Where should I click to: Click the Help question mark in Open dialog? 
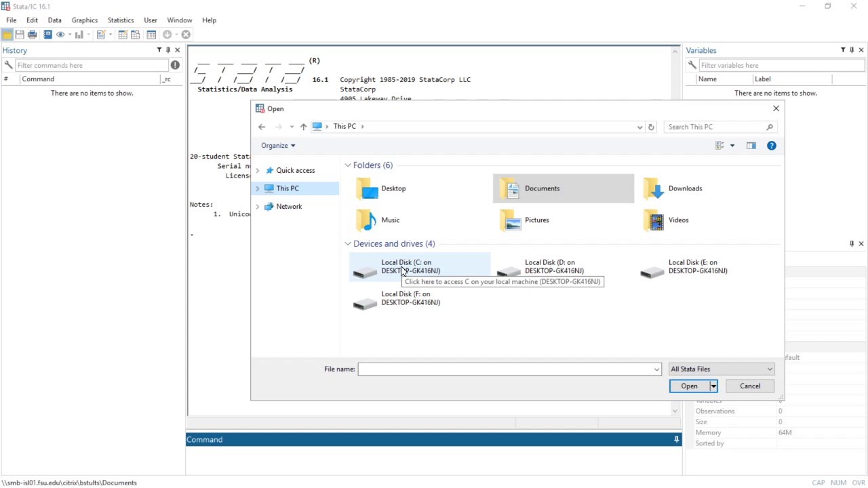click(772, 146)
